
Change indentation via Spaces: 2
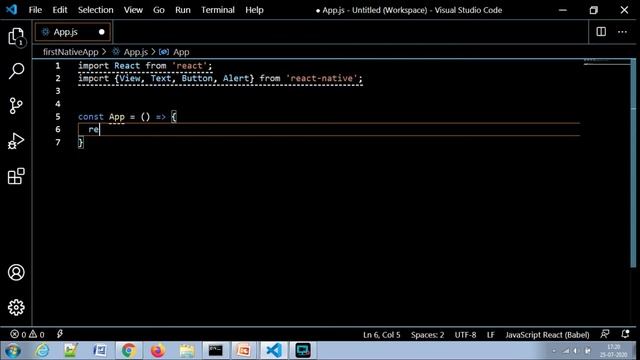pos(427,335)
